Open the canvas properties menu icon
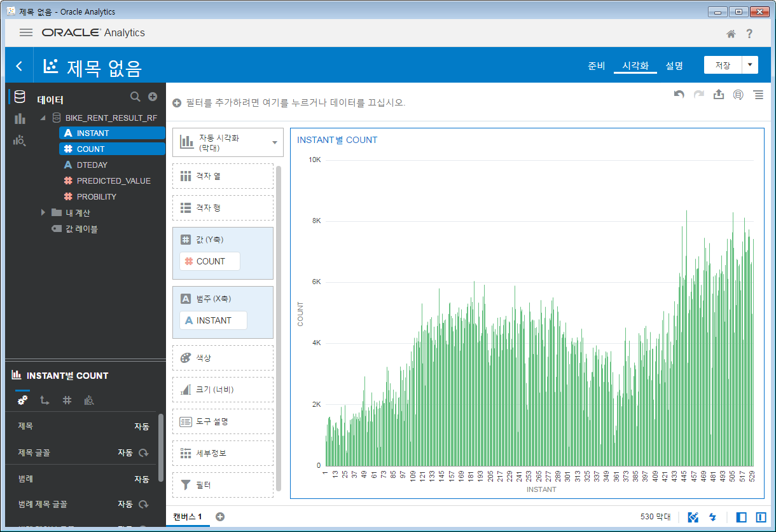 758,95
